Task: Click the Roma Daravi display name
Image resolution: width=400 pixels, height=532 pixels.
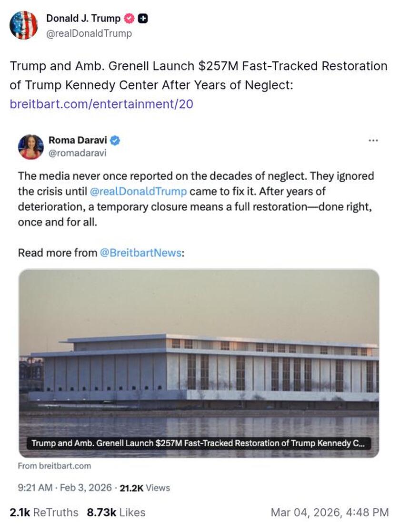Action: point(78,140)
